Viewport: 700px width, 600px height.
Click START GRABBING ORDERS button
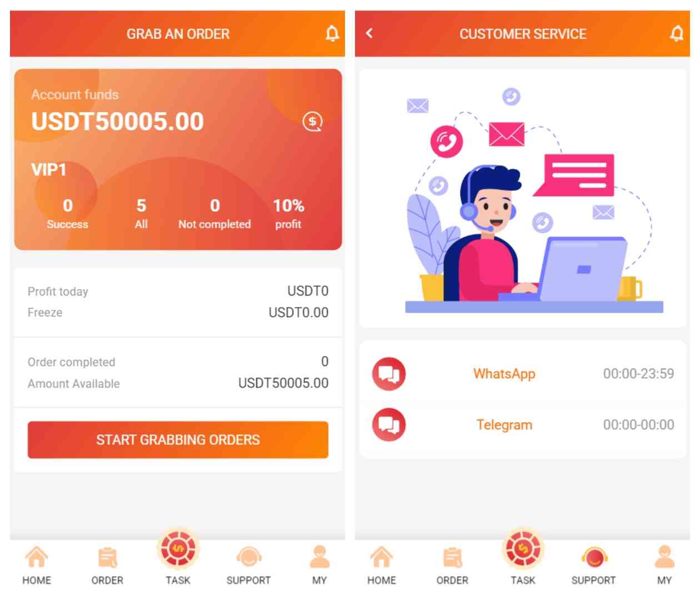tap(178, 440)
